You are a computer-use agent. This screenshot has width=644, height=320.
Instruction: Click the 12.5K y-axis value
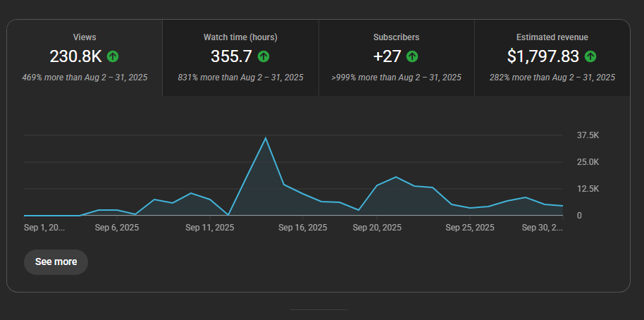588,189
